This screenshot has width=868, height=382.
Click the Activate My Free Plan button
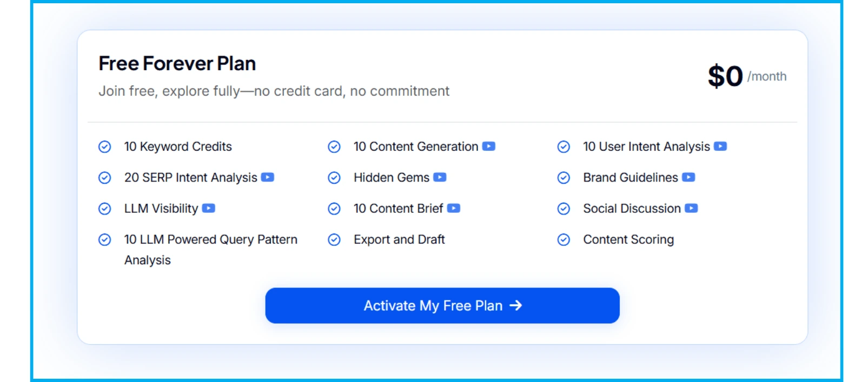click(x=442, y=305)
